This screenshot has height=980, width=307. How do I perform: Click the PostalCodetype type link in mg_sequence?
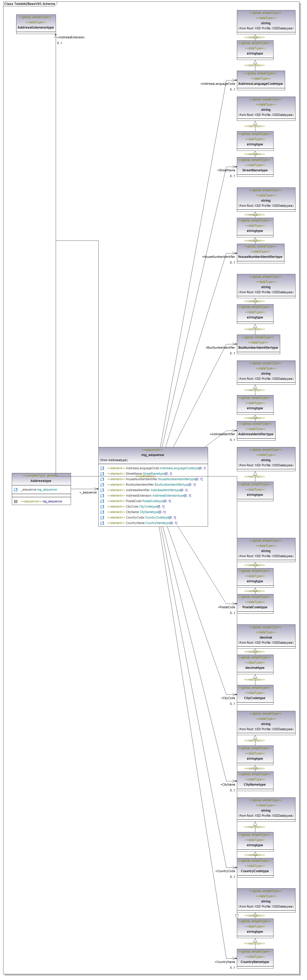tap(154, 501)
